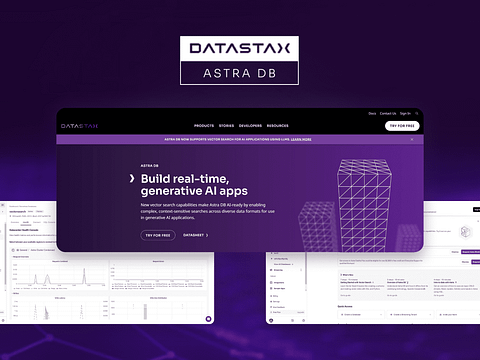Follow the DATASHEET link
This screenshot has width=480, height=360.
tap(196, 235)
